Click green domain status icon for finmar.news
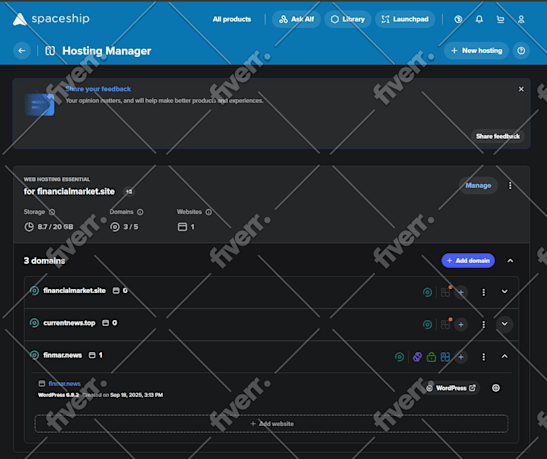The width and height of the screenshot is (547, 459). pyautogui.click(x=399, y=357)
